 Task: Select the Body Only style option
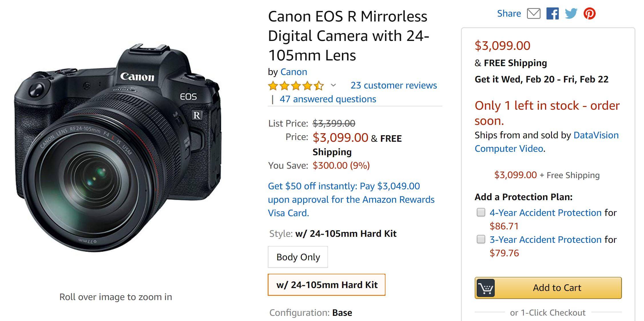tap(298, 257)
